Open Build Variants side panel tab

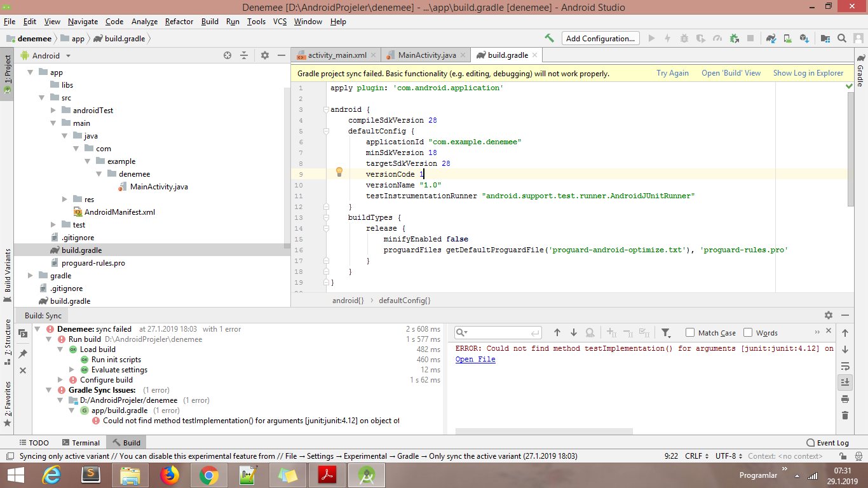point(7,275)
